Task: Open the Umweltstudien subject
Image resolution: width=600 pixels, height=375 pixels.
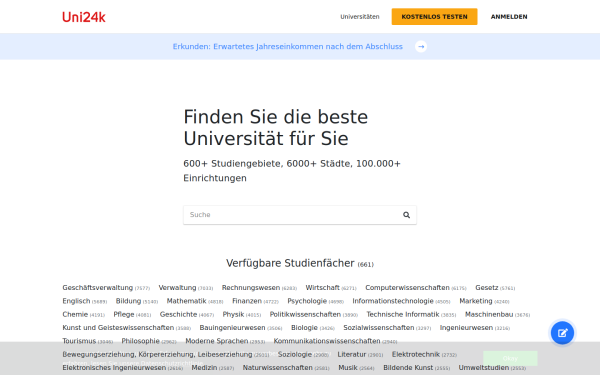Action: click(484, 368)
